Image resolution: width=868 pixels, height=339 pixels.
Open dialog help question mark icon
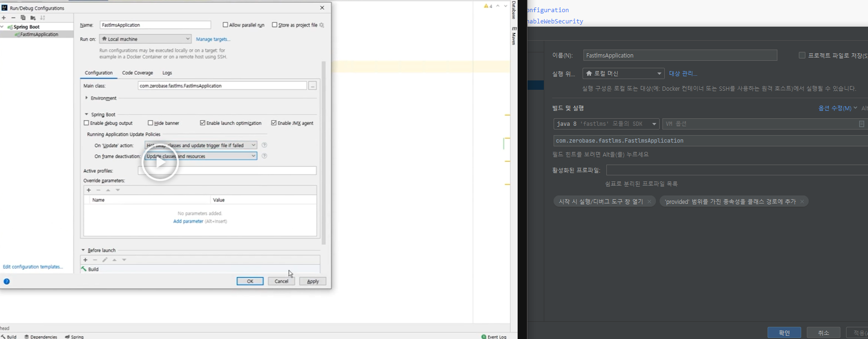7,281
